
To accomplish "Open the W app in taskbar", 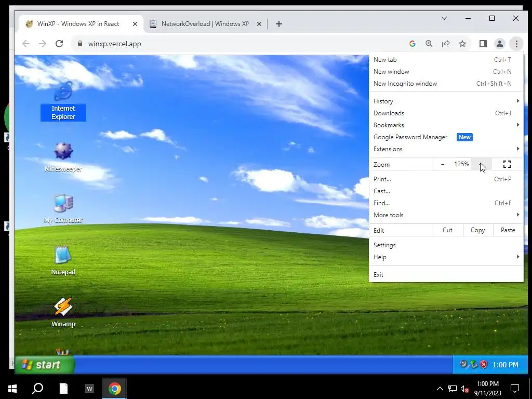I will click(89, 389).
